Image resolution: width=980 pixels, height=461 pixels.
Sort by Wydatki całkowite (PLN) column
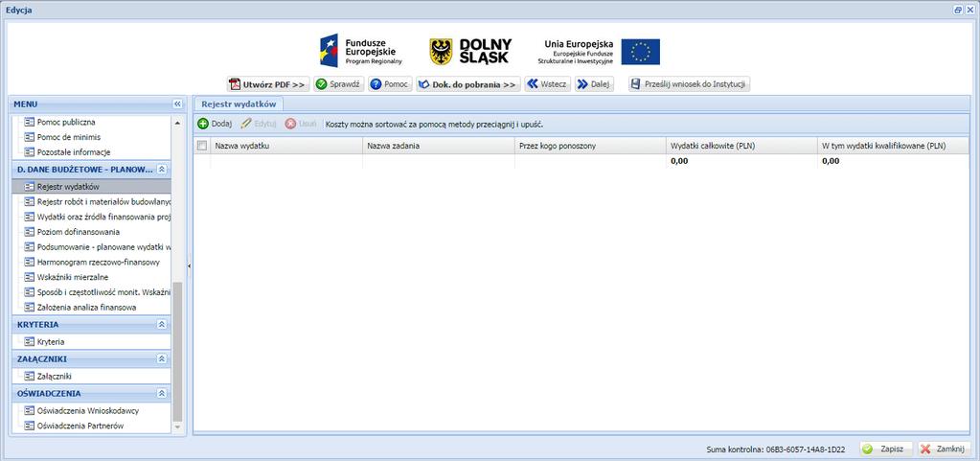tap(741, 146)
